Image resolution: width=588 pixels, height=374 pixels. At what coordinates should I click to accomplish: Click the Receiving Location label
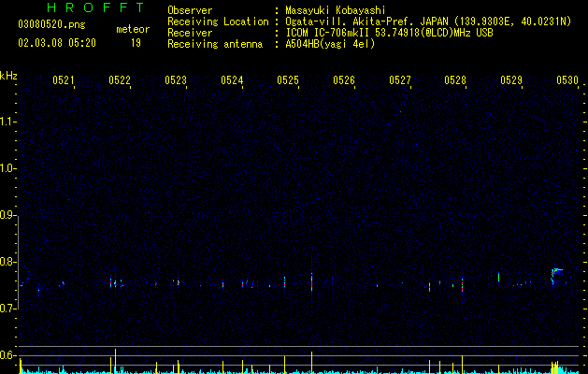coord(218,22)
